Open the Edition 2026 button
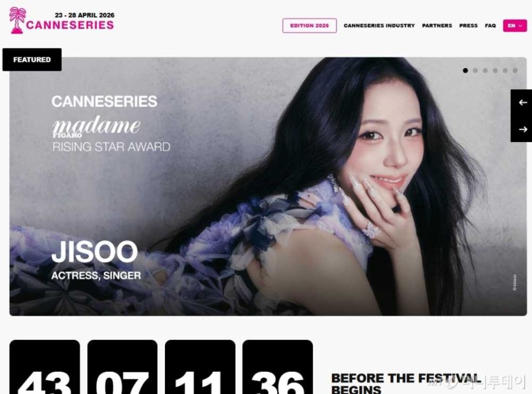Image resolution: width=532 pixels, height=394 pixels. pyautogui.click(x=310, y=25)
